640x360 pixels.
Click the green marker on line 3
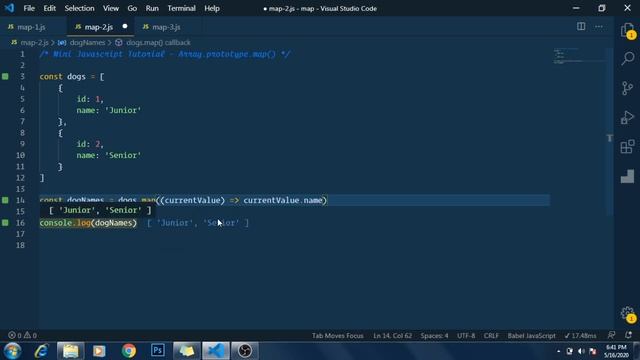(x=5, y=76)
